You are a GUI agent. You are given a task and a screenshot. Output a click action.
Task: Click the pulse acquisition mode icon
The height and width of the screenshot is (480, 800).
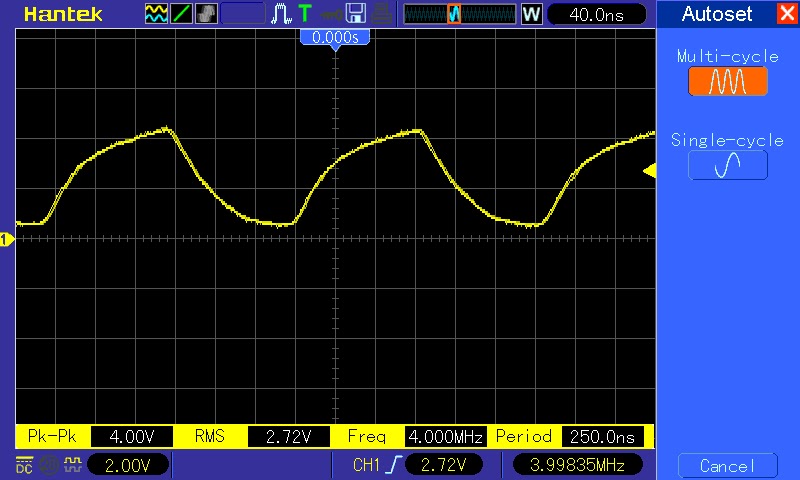pos(281,14)
